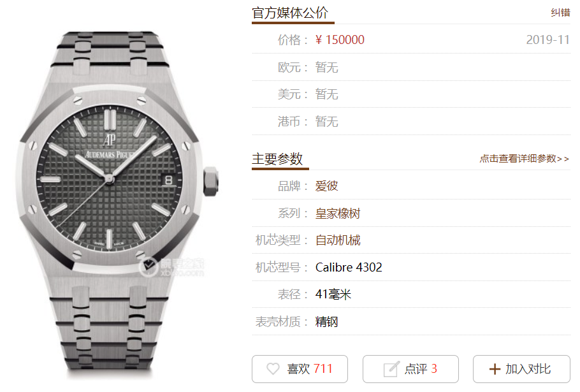Select the 主要参数 section heading
This screenshot has width=580, height=392.
click(277, 159)
